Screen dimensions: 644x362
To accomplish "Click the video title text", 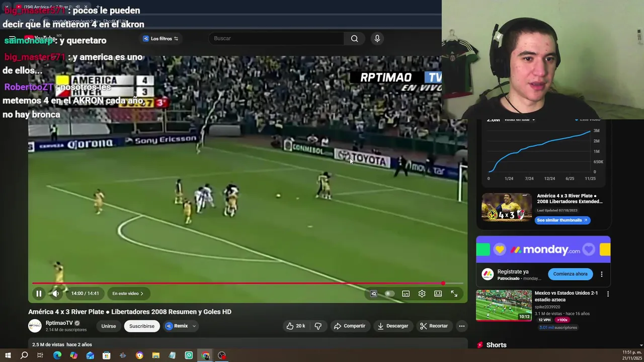I will tap(130, 312).
